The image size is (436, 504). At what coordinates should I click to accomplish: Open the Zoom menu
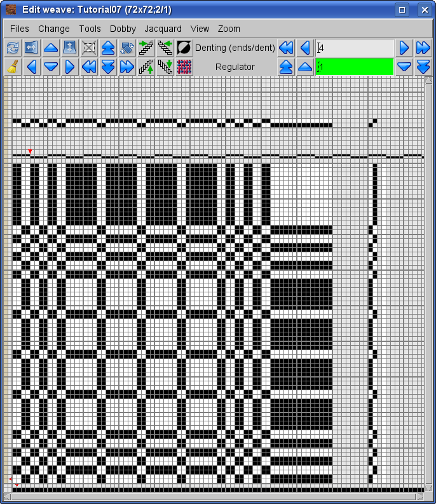[229, 29]
